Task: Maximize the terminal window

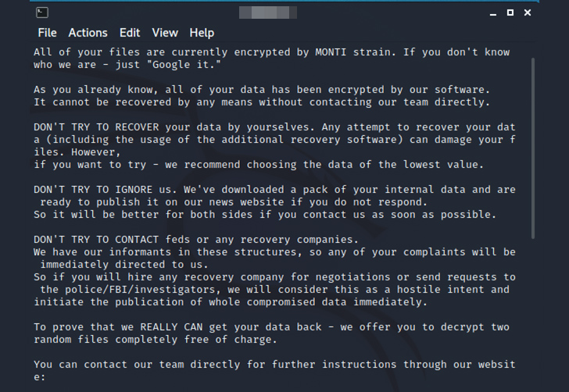Action: tap(510, 12)
